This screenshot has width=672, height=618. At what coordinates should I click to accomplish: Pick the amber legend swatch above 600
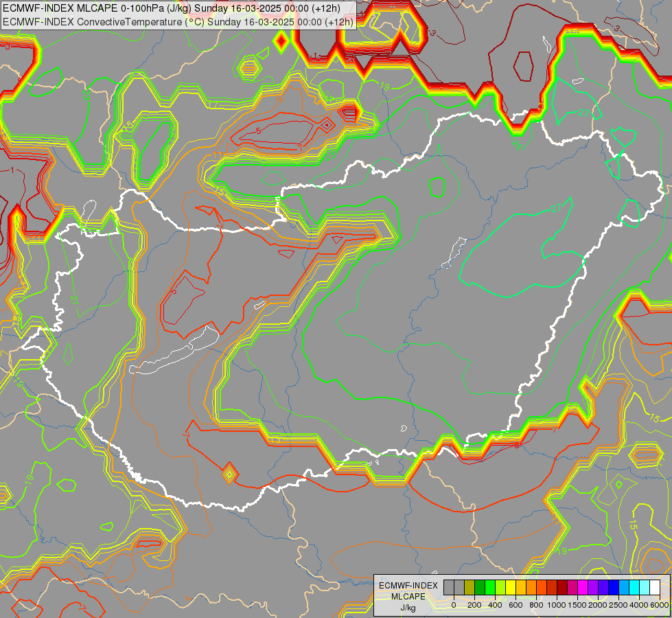(x=521, y=588)
